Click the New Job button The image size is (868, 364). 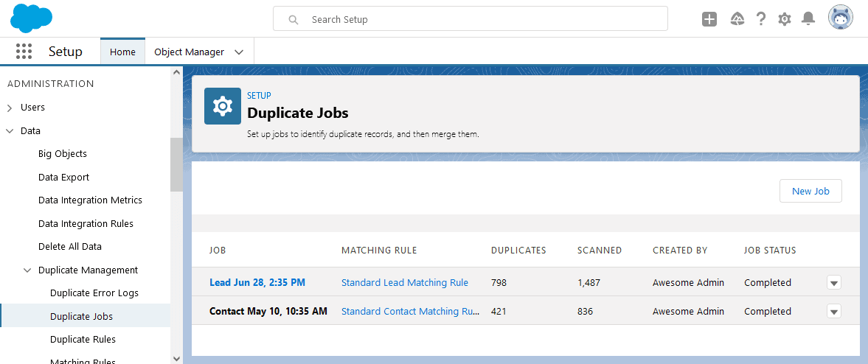tap(810, 191)
